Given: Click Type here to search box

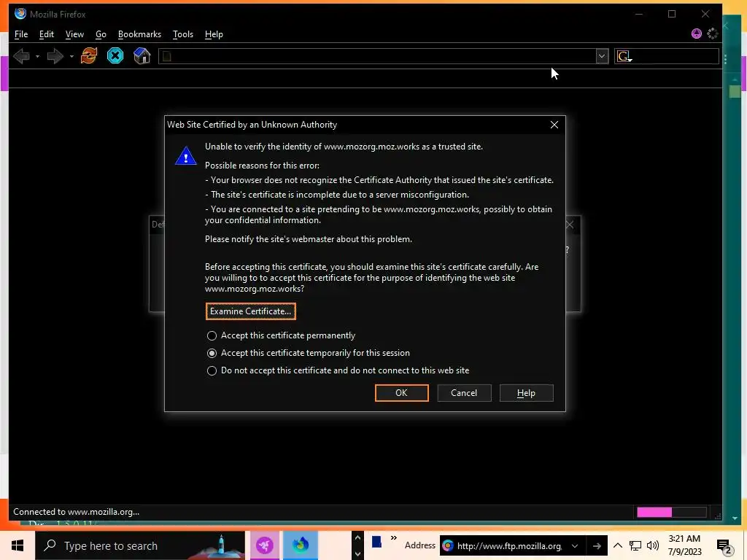Looking at the screenshot, I should point(140,545).
